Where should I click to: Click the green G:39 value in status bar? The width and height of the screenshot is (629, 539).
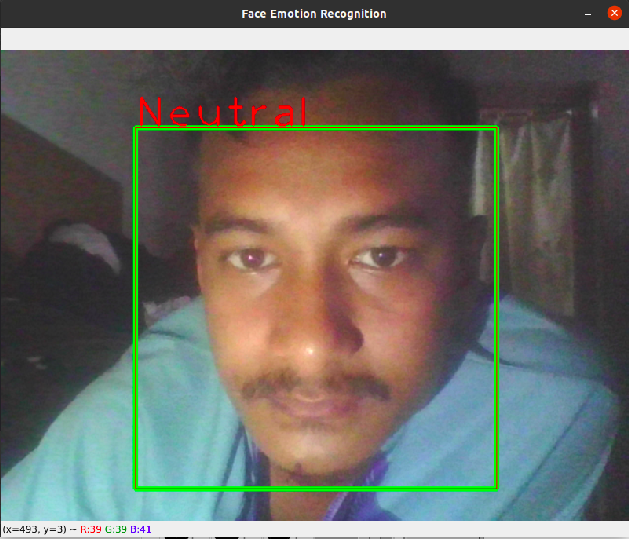pos(116,529)
